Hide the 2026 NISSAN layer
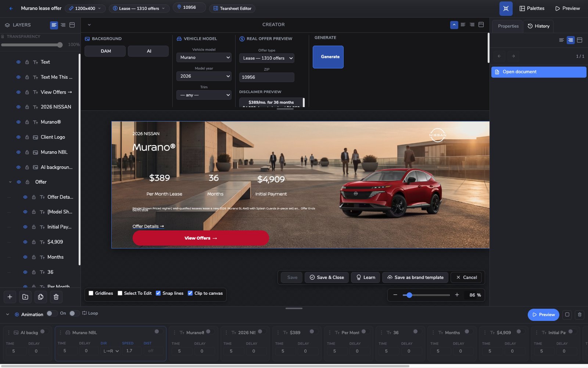Viewport: 588px width, 368px height. pos(18,107)
